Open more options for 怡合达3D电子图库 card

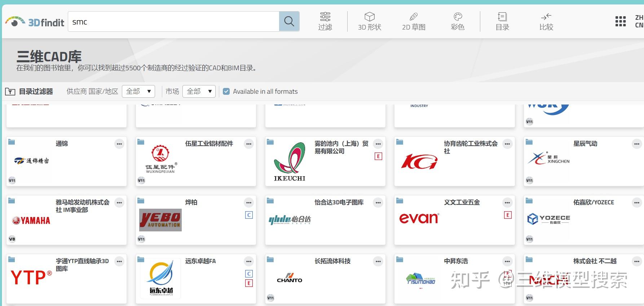pos(378,203)
